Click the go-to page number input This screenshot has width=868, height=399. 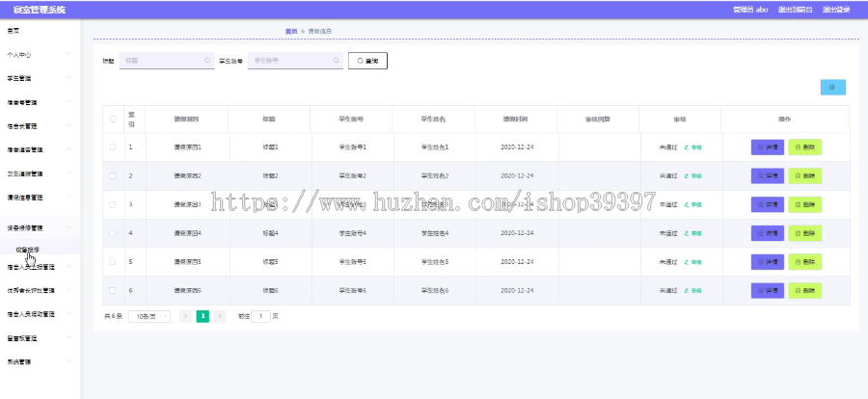pyautogui.click(x=260, y=316)
